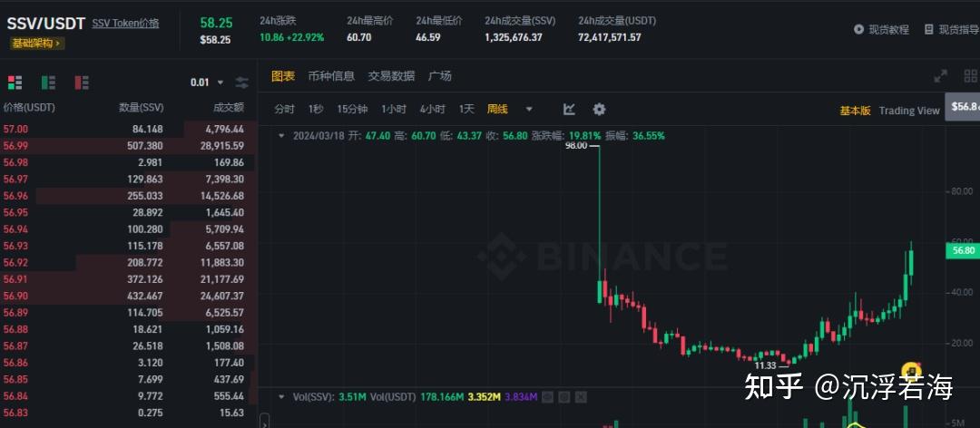Show combined buy and sell order book view
This screenshot has width=980, height=428.
15,83
